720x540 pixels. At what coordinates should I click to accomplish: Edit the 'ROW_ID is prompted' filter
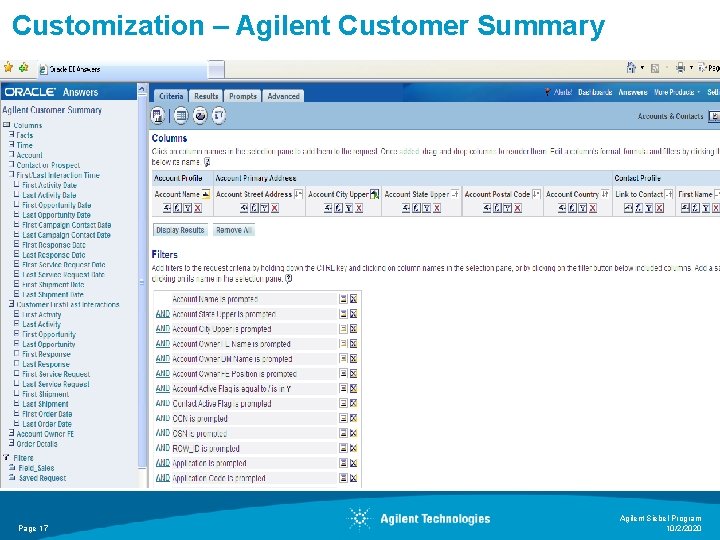[343, 448]
